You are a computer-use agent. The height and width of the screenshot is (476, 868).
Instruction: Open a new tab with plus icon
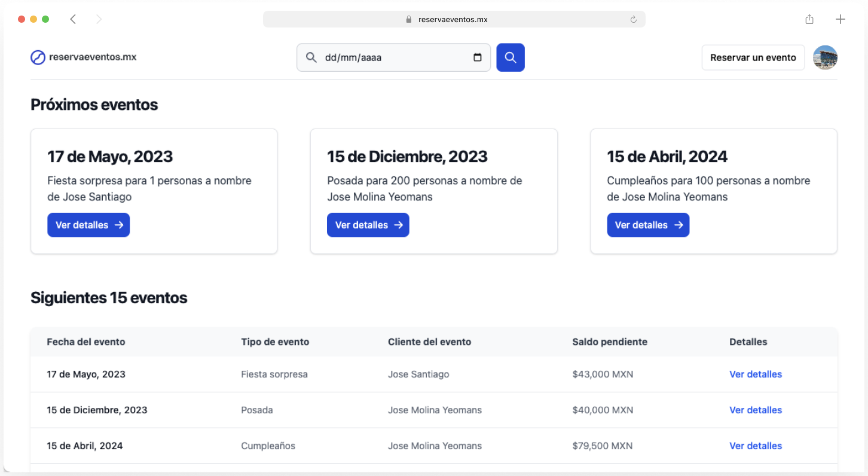[x=840, y=19]
